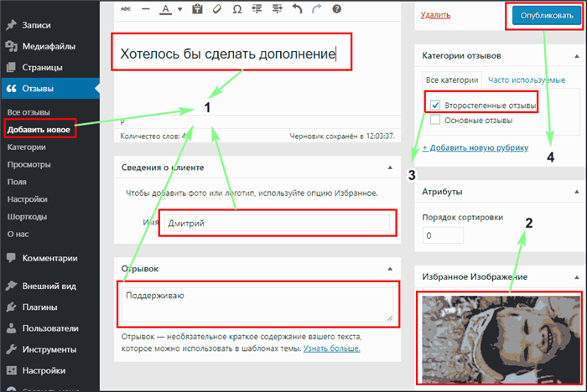The width and height of the screenshot is (587, 392).
Task: Click the undo arrow icon
Action: [x=297, y=9]
